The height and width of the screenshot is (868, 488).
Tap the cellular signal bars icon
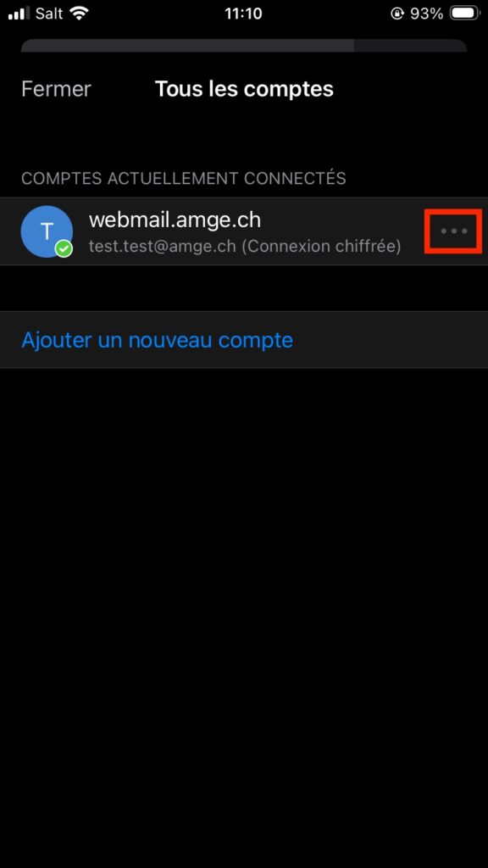(19, 14)
